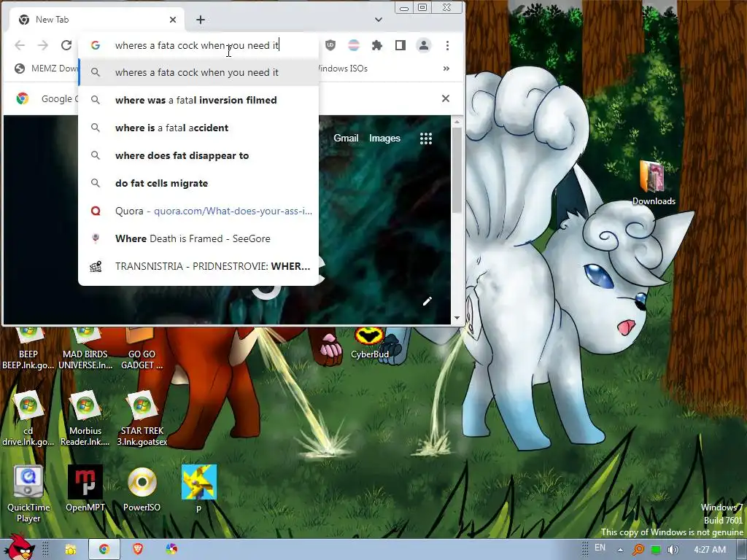This screenshot has width=747, height=560.
Task: Open the Morbius Reader shortcut
Action: point(85,419)
